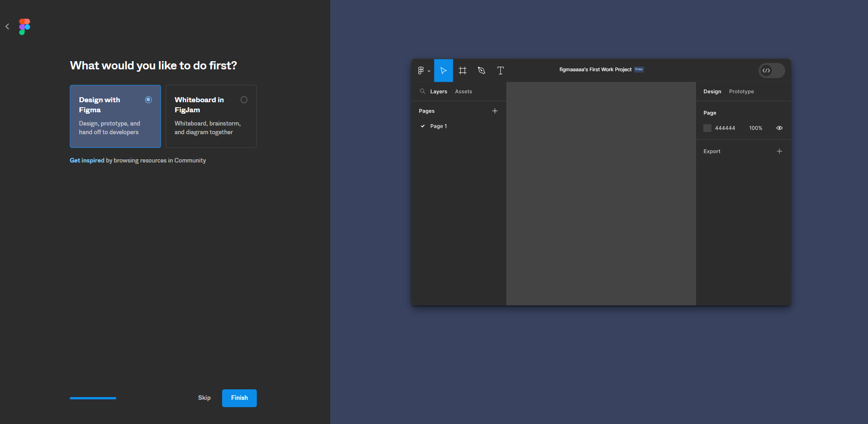Click the layers search magnifier icon
This screenshot has width=868, height=424.
pyautogui.click(x=422, y=91)
